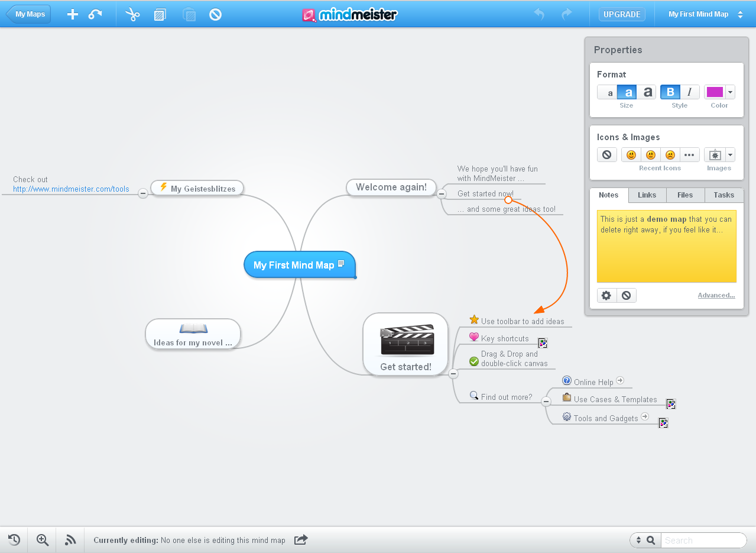Select the My First Mind Map root node
The image size is (756, 553).
click(300, 264)
